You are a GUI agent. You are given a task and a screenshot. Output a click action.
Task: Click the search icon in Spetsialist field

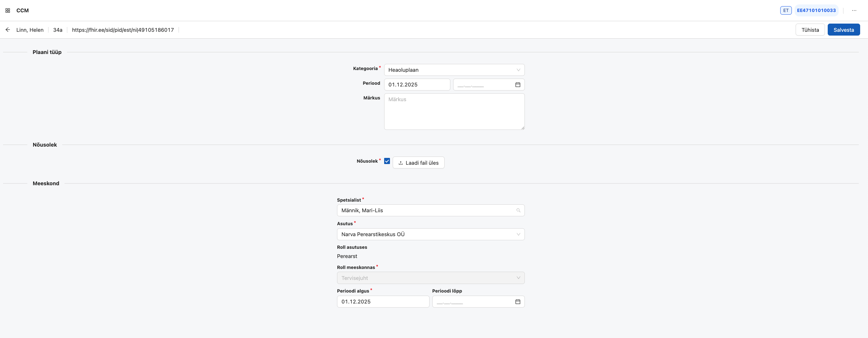[518, 210]
